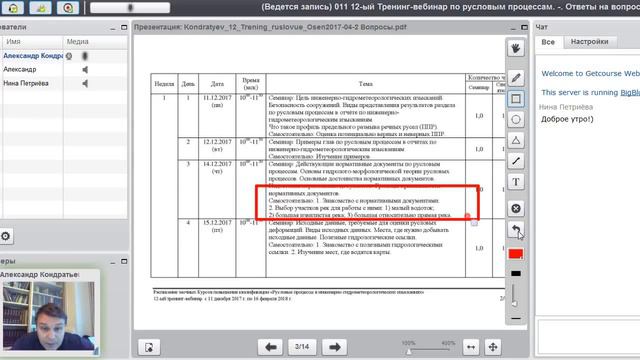Select the black color swatch
The width and height of the screenshot is (640, 360).
(x=516, y=273)
